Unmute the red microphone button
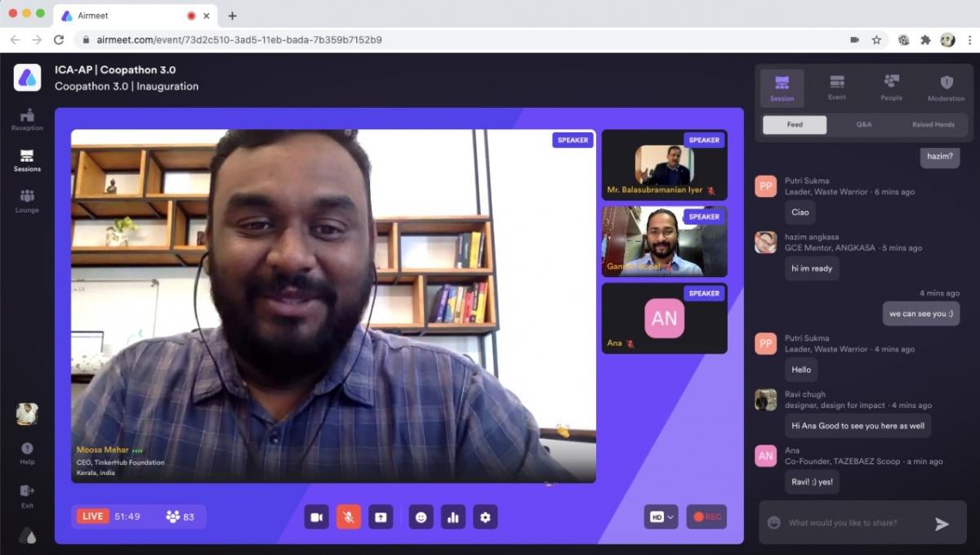Screen dimensions: 980x555 coord(349,517)
